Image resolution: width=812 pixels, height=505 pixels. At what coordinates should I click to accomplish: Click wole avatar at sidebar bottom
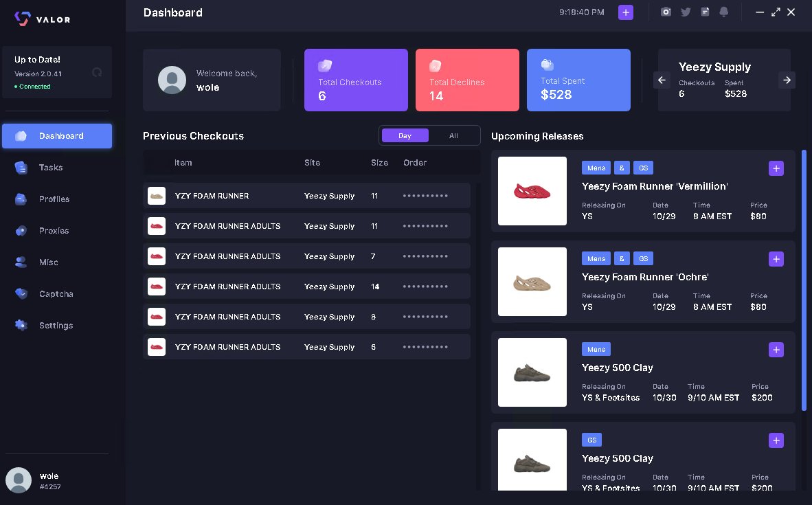[x=19, y=480]
